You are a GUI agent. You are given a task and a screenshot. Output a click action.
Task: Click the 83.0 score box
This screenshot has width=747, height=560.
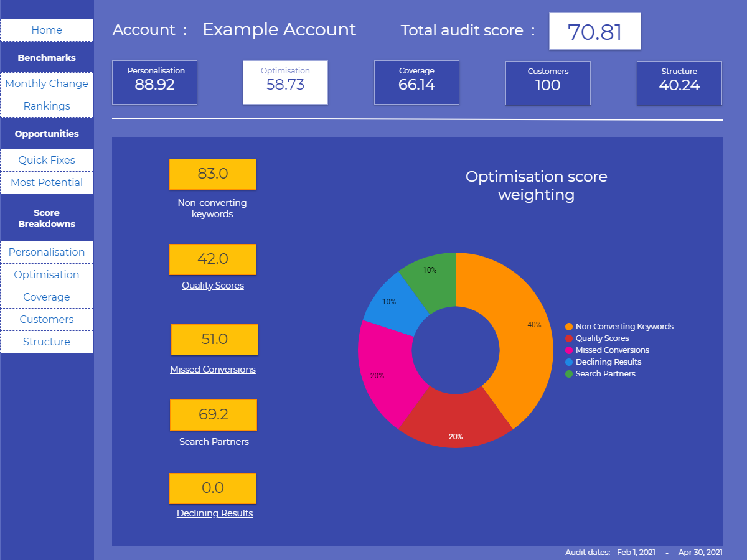click(x=213, y=174)
